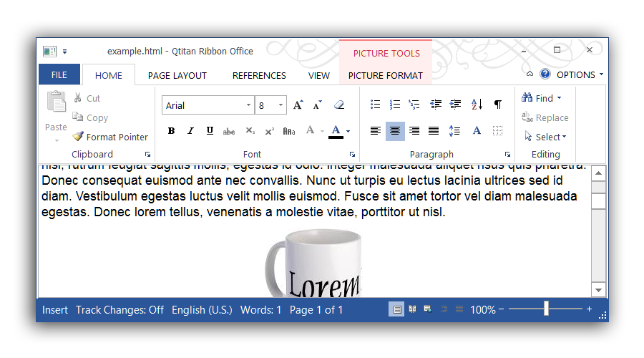
Task: Switch to Full Screen Reading view
Action: pos(412,309)
